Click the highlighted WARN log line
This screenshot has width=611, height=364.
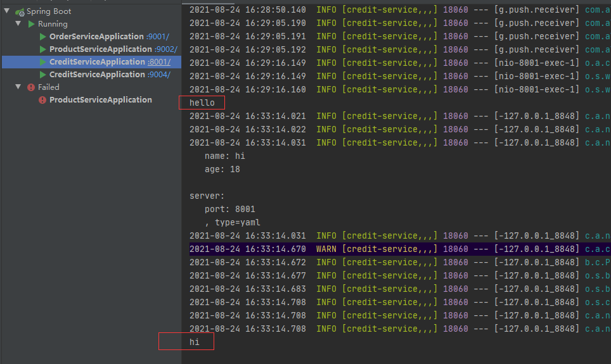pos(400,249)
